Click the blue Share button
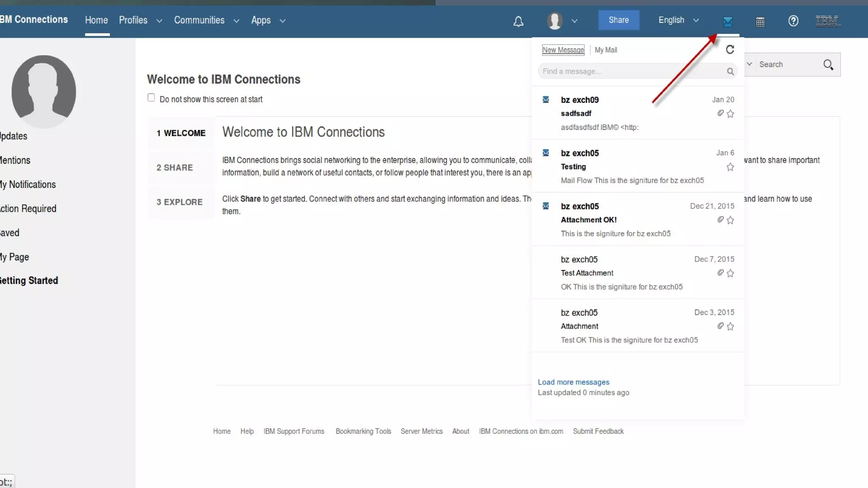Viewport: 868px width, 488px height. coord(619,20)
